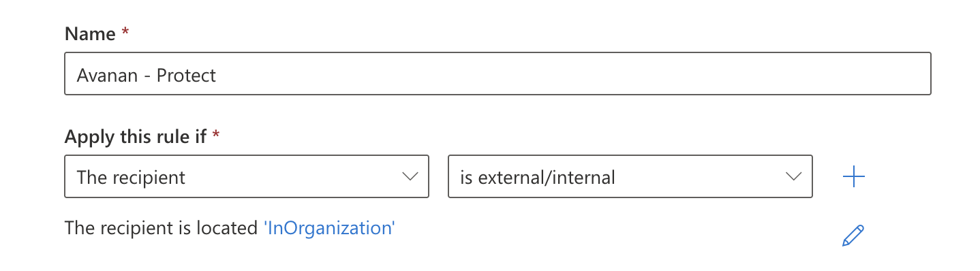Place cursor in the 'Avanan - Protect' text

(x=147, y=74)
